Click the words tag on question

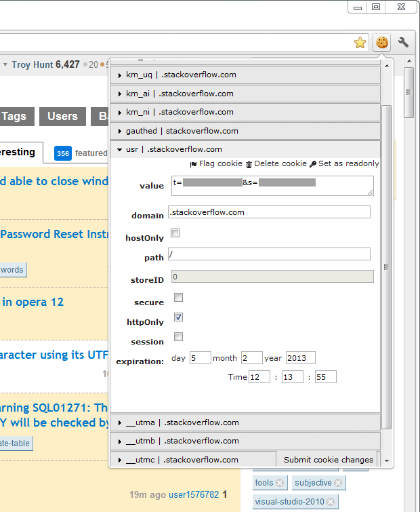12,270
